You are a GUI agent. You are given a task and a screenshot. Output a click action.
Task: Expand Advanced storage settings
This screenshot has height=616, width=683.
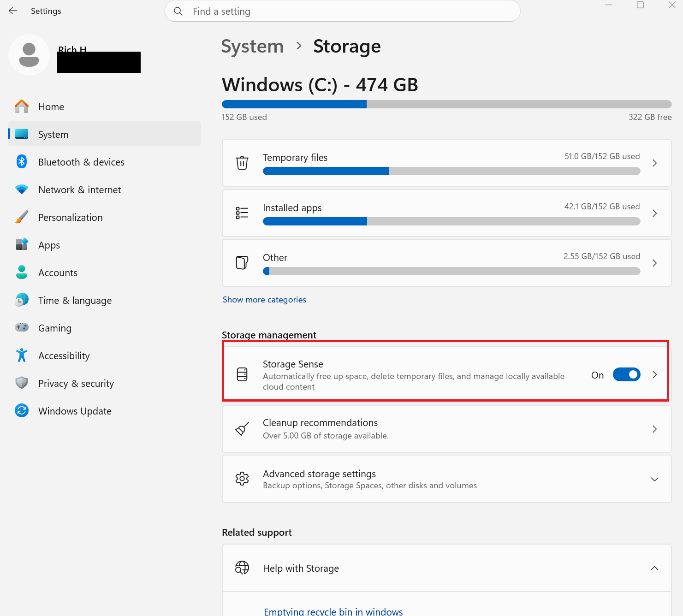(654, 479)
